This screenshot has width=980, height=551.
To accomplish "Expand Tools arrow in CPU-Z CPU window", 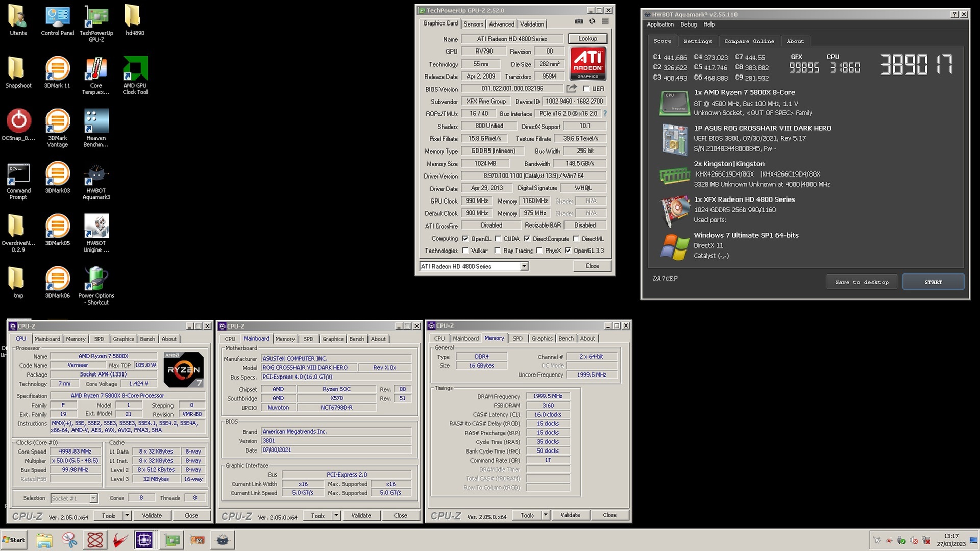I will pyautogui.click(x=127, y=515).
